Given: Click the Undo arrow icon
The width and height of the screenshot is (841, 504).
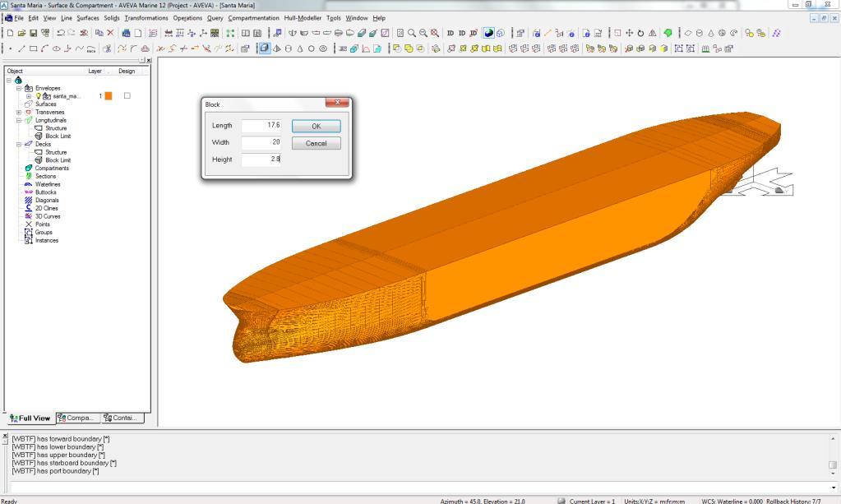Looking at the screenshot, I should point(61,33).
